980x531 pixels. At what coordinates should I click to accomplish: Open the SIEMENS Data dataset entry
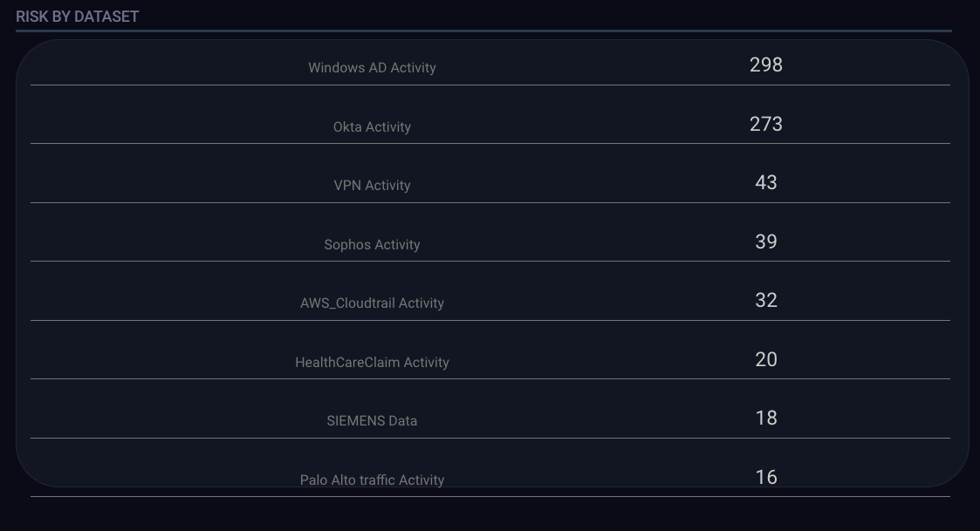click(372, 421)
